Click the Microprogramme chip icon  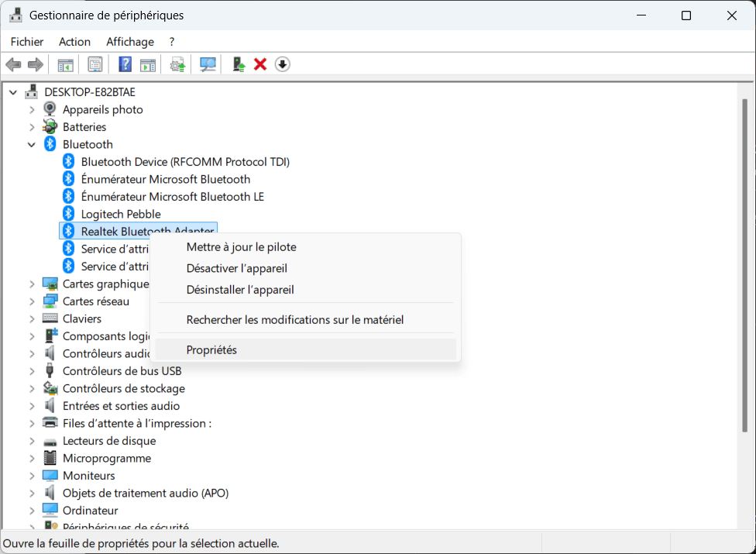[x=50, y=458]
